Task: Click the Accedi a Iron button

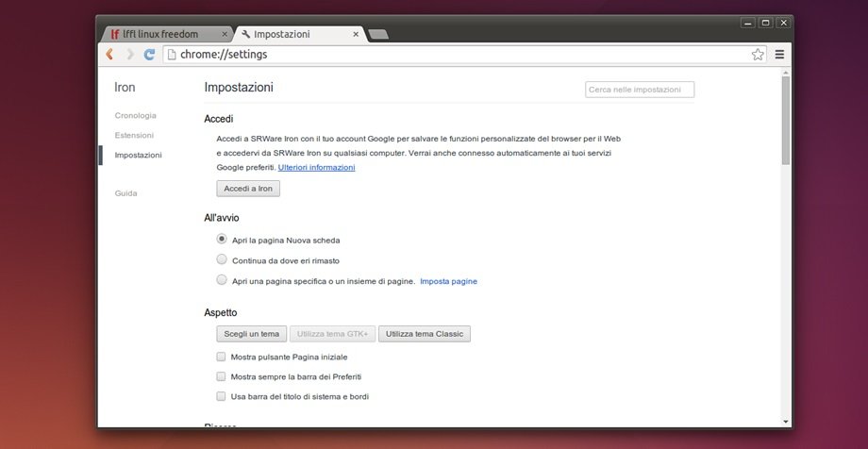Action: (x=248, y=189)
